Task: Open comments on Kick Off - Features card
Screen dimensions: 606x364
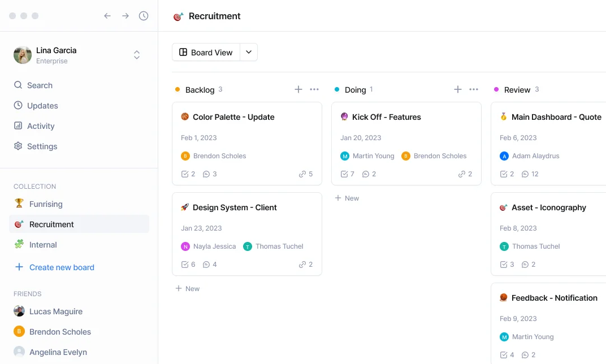Action: [366, 174]
